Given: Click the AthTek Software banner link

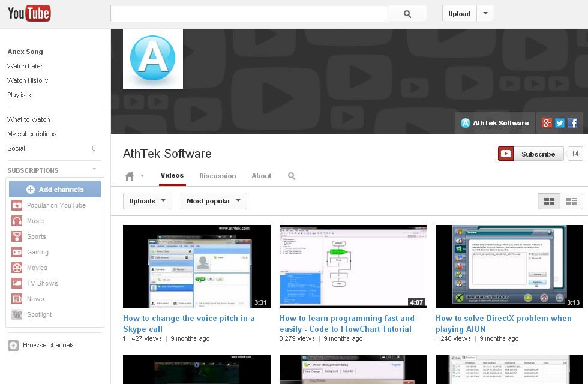Looking at the screenshot, I should tap(495, 123).
